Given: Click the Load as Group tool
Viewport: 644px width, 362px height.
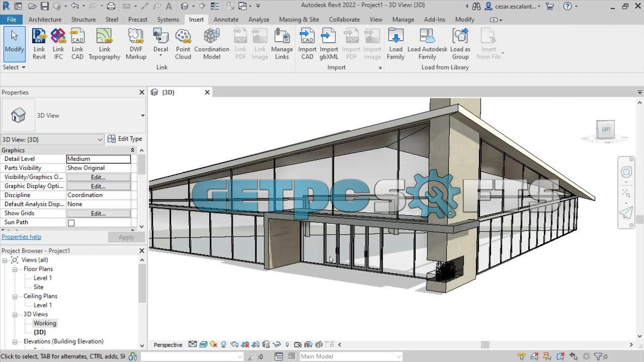Looking at the screenshot, I should point(460,44).
